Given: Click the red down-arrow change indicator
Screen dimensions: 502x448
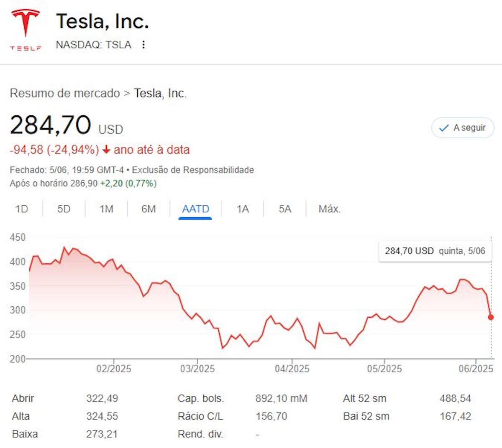Looking at the screenshot, I should click(106, 150).
